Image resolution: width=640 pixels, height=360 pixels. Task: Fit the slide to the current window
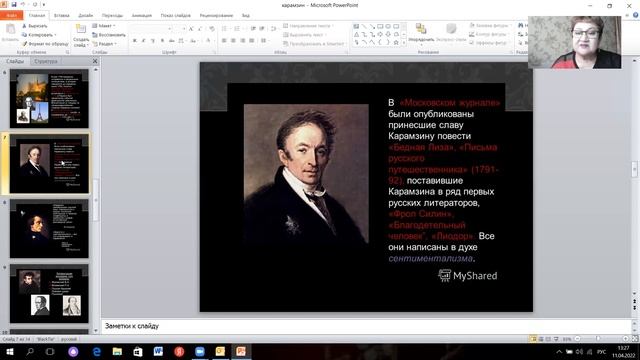point(635,339)
